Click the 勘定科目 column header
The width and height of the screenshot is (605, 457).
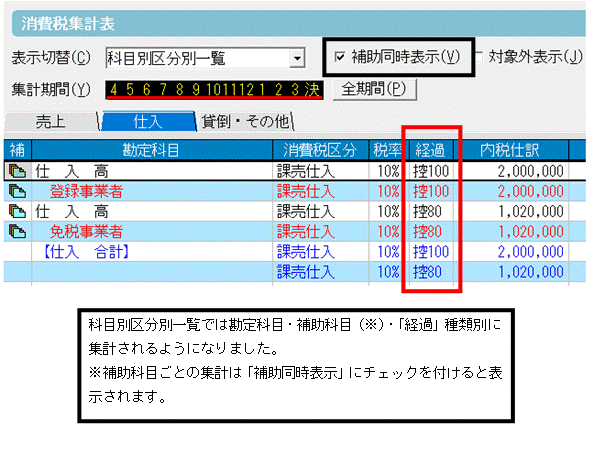(151, 150)
